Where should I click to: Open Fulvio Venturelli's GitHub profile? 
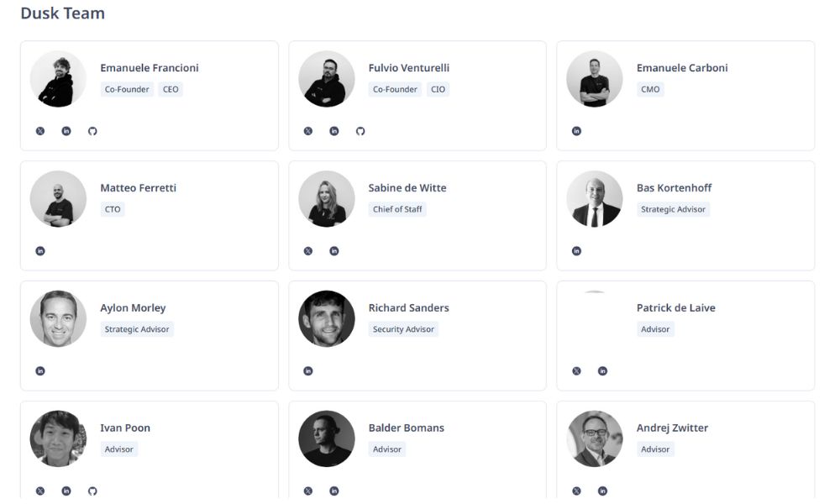pyautogui.click(x=360, y=130)
